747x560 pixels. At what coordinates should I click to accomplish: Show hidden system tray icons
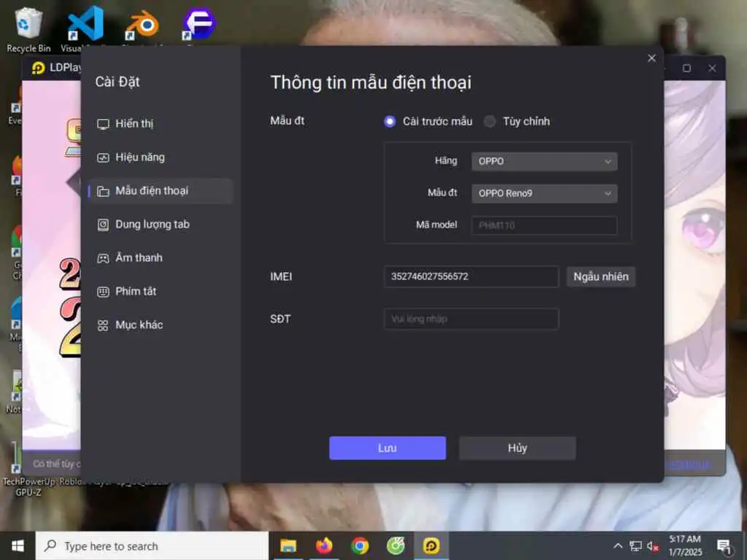(x=618, y=545)
